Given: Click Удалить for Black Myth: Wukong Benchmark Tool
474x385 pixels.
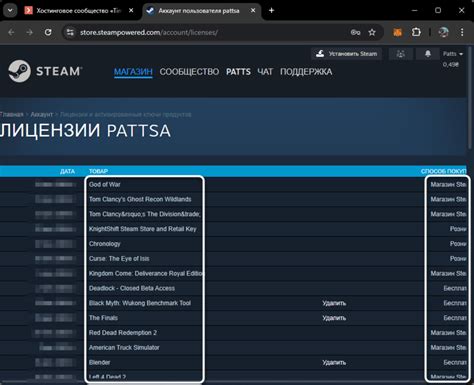Looking at the screenshot, I should (x=334, y=303).
